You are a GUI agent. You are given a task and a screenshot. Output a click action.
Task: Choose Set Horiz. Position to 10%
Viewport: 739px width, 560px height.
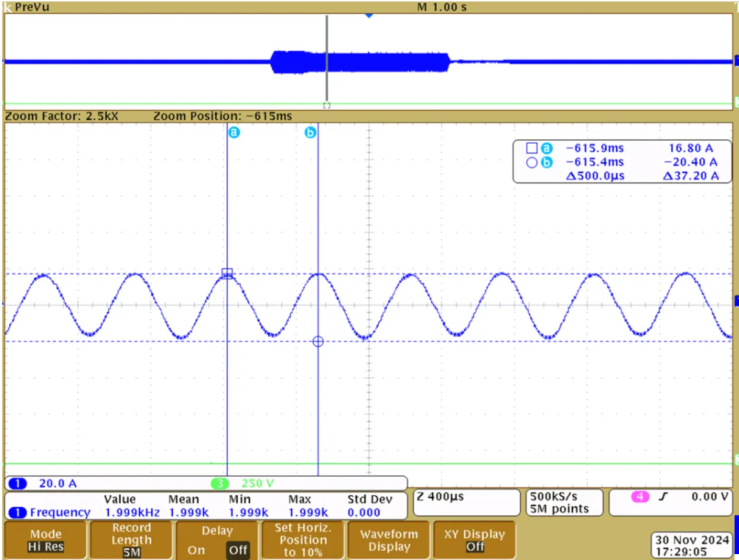coord(303,540)
